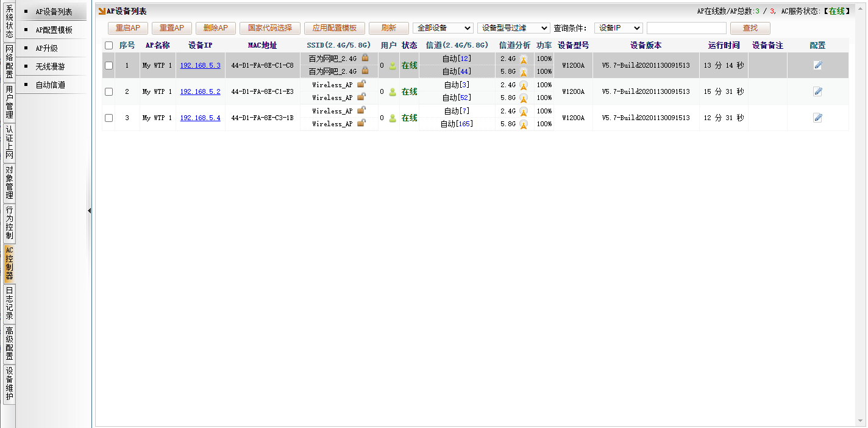This screenshot has width=868, height=428.
Task: Click edit config icon for 192.168.5.3
Action: pos(817,65)
